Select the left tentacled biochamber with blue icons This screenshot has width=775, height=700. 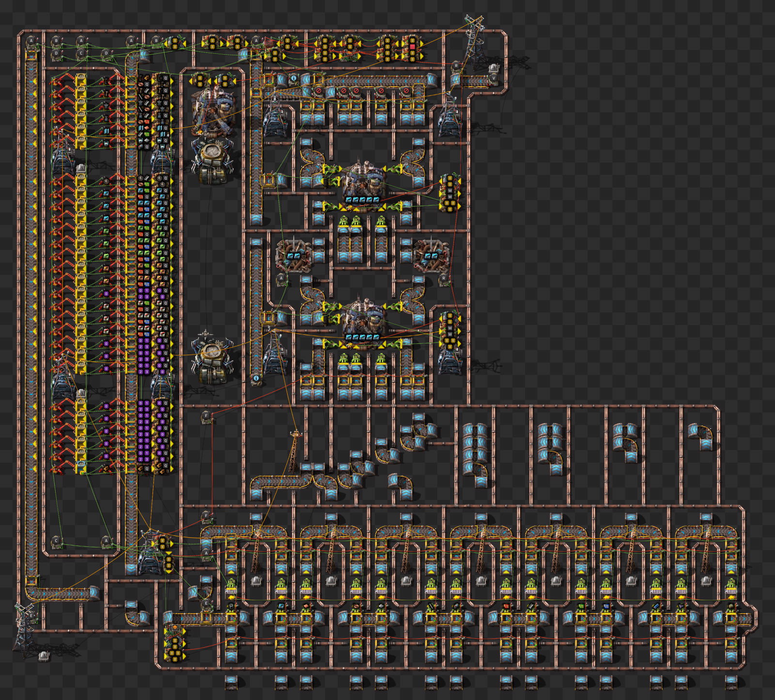(294, 255)
